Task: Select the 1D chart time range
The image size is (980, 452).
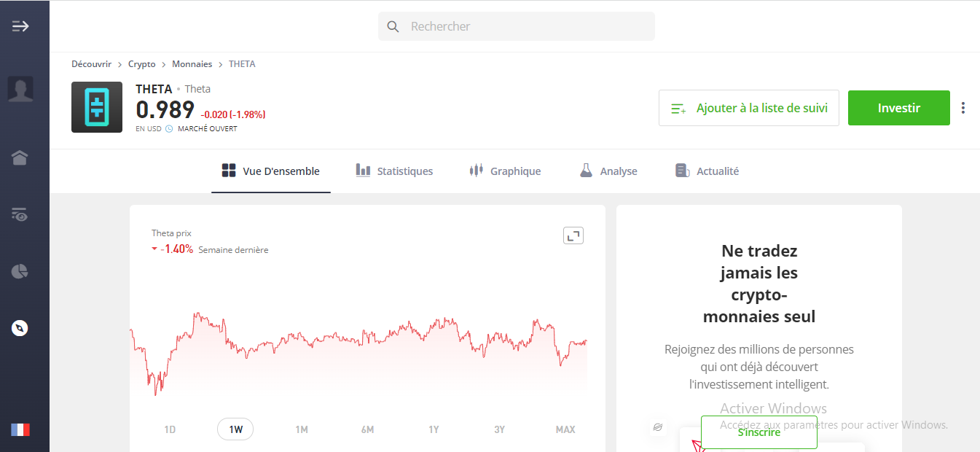Action: pyautogui.click(x=170, y=429)
